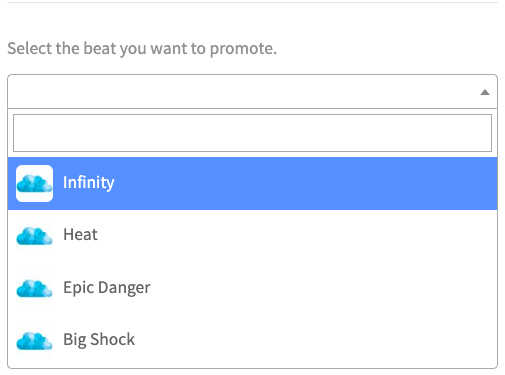Image resolution: width=505 pixels, height=375 pixels.
Task: Select Big Shock from the dropdown list
Action: pos(252,341)
